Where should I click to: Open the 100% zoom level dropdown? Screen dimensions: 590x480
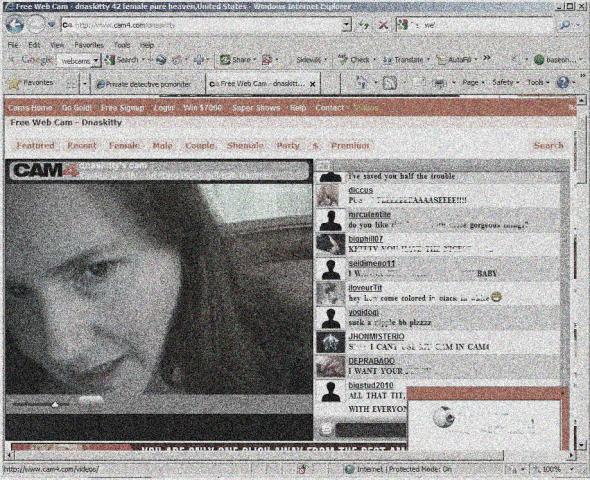[572, 469]
